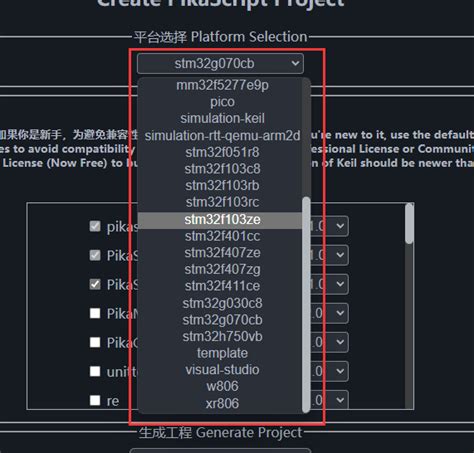The height and width of the screenshot is (453, 474).
Task: Select simulation-rtt-qemu-arm2d option
Action: coord(222,136)
